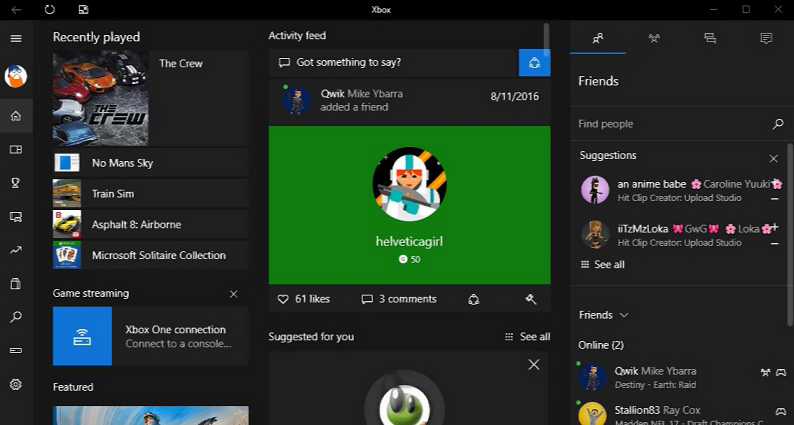Open the hamburger navigation menu
The width and height of the screenshot is (794, 425).
(x=16, y=38)
